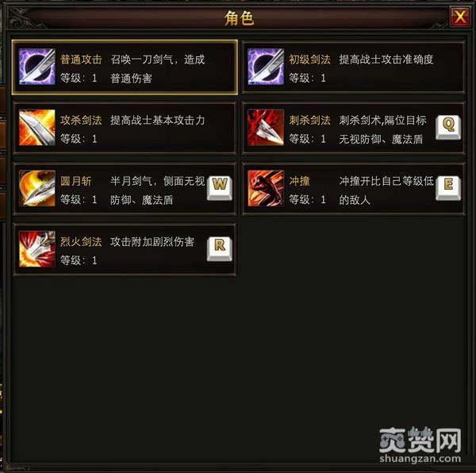Image resolution: width=476 pixels, height=473 pixels.
Task: Click the 烈火剑法 skill name label
Action: tap(81, 242)
